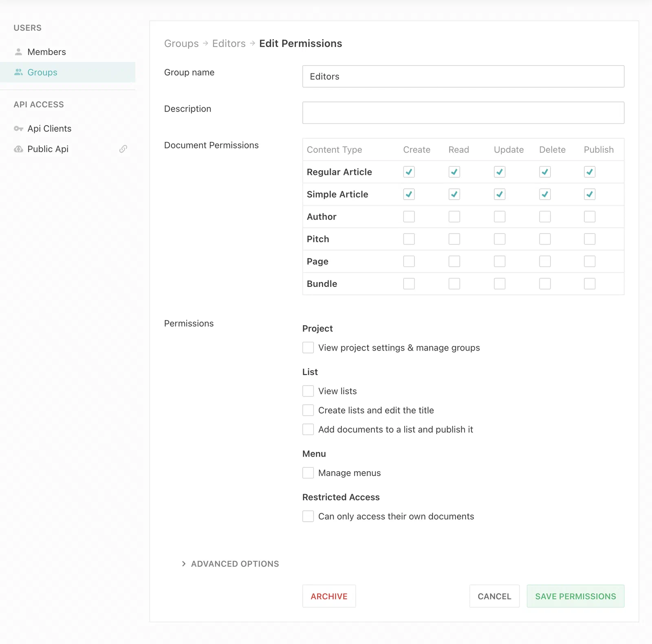Enable Publish for Author
Viewport: 652px width, 644px height.
[590, 216]
